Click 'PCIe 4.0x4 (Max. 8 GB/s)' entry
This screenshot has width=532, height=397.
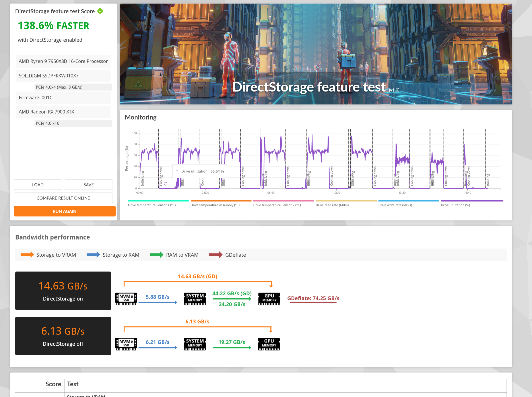(73, 87)
